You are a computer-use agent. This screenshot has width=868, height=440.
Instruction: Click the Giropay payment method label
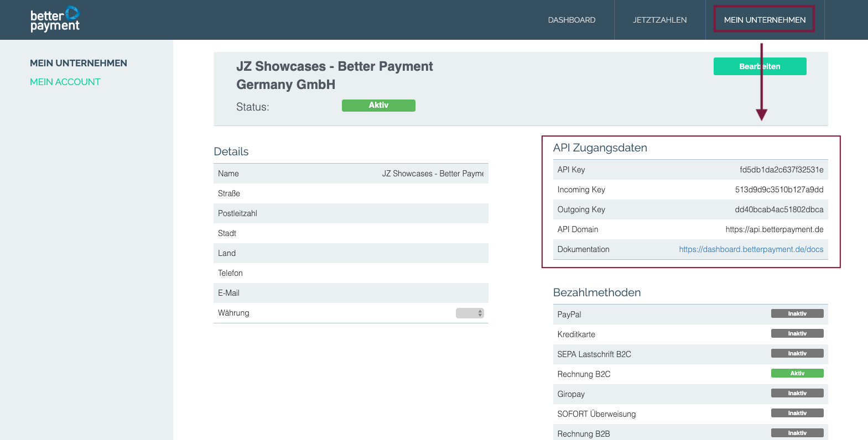[571, 394]
